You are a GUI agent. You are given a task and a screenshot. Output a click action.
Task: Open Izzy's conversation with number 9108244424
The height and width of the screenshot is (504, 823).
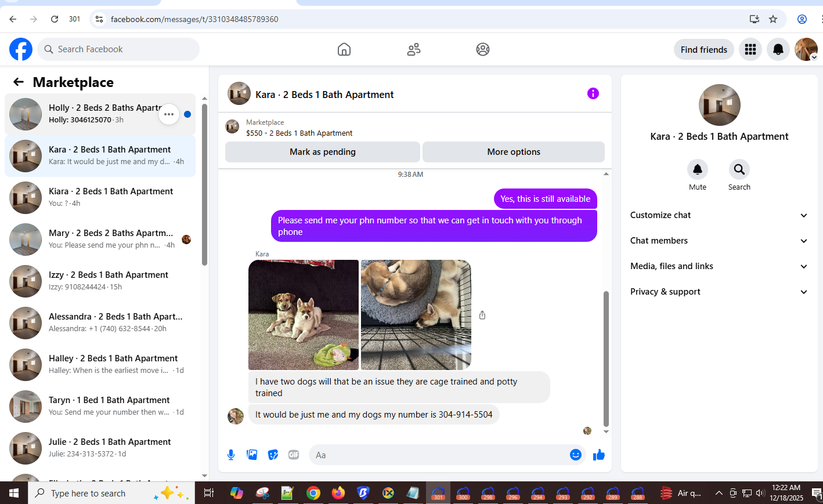click(100, 281)
